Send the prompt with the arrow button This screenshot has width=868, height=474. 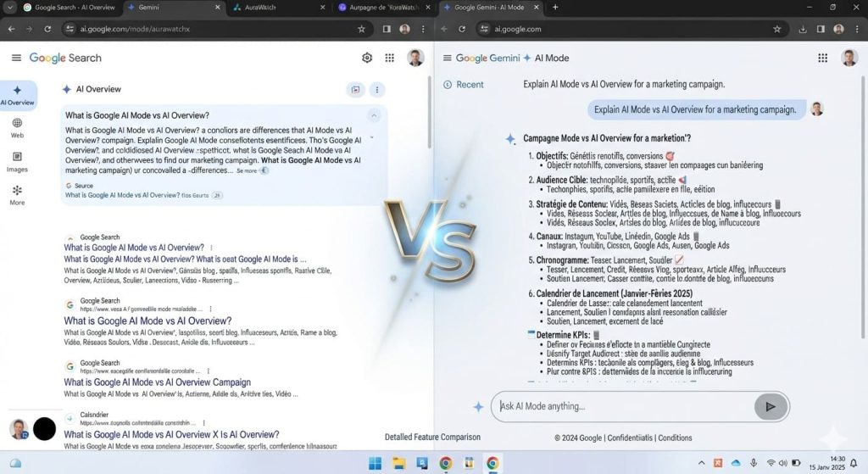click(770, 406)
